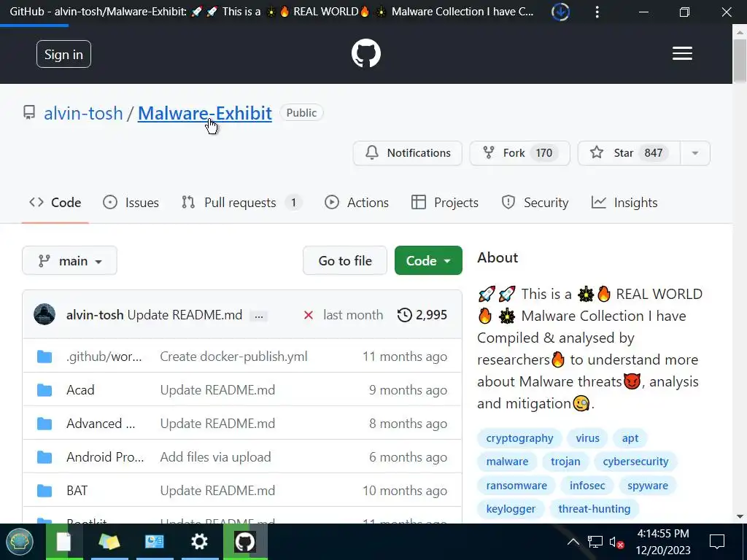Open the browser three-dot menu
The height and width of the screenshot is (560, 747).
(x=597, y=12)
